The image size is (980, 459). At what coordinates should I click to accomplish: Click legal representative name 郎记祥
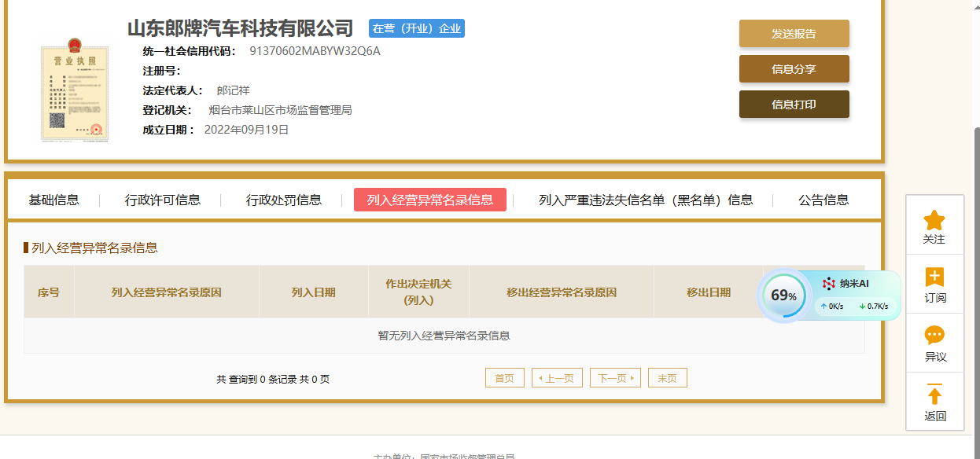tap(233, 90)
